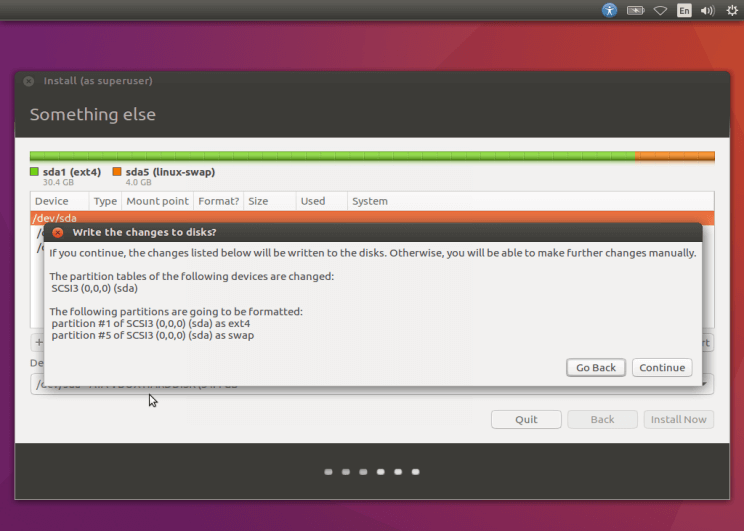Screen dimensions: 744x531
Task: Open the accessibility menu in the top bar
Action: pos(609,10)
